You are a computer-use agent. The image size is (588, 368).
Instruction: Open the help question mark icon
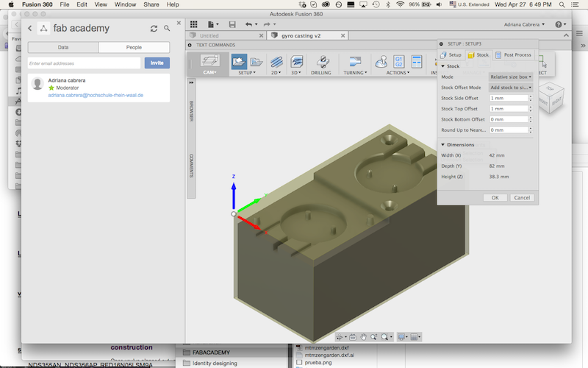click(x=559, y=24)
